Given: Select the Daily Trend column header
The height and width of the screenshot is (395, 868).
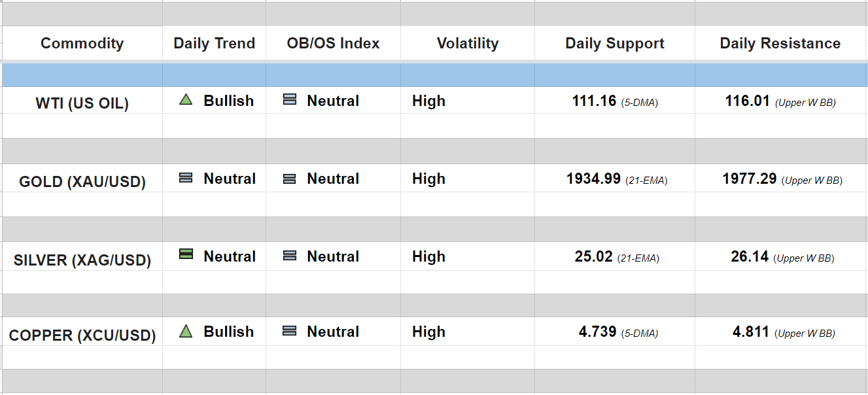Looking at the screenshot, I should (214, 43).
